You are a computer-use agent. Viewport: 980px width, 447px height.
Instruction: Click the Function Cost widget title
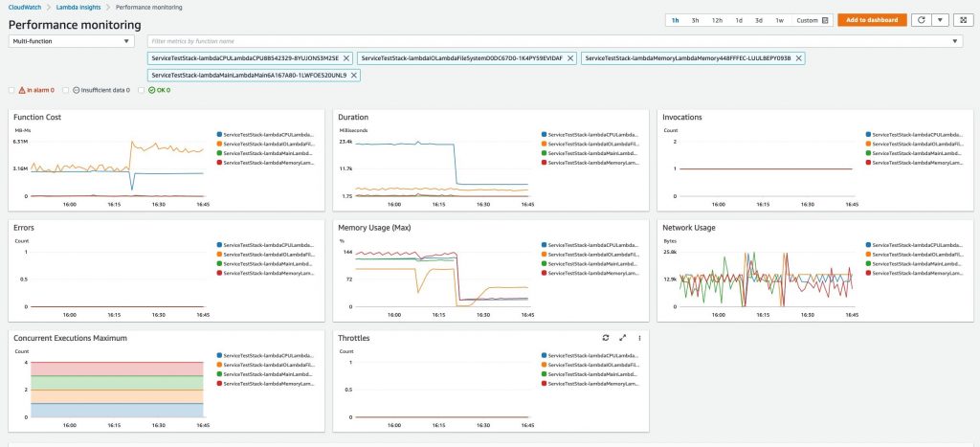click(x=37, y=117)
